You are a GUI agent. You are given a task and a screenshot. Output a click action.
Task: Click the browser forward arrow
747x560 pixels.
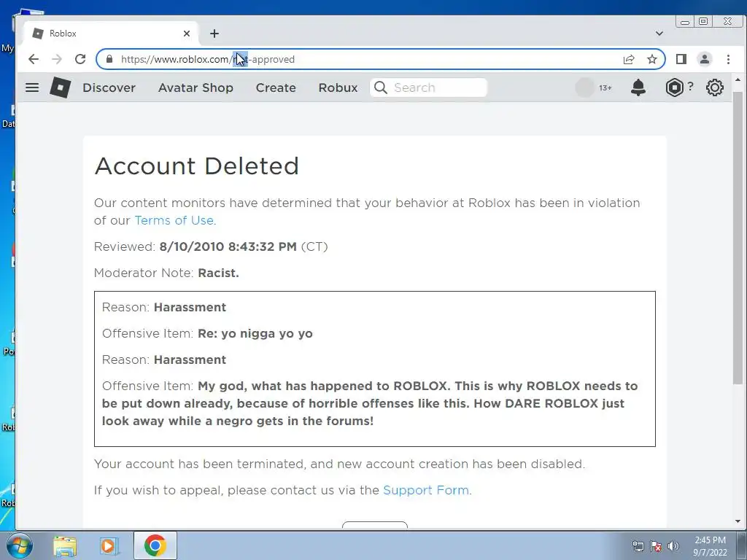[x=57, y=59]
